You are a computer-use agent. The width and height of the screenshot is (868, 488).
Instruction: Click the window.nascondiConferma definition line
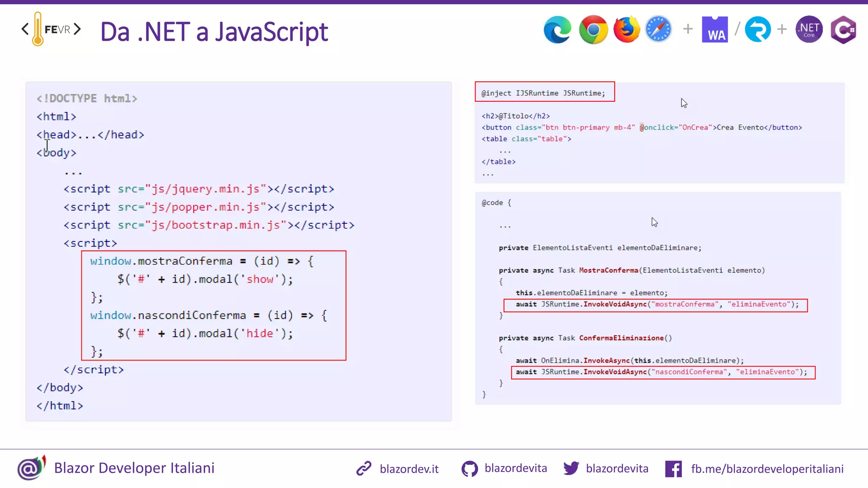(x=209, y=315)
